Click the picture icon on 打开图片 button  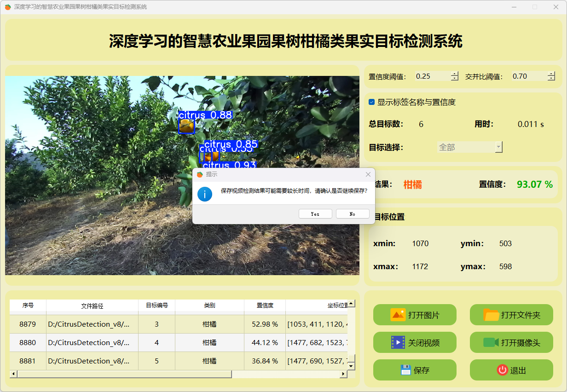point(398,315)
